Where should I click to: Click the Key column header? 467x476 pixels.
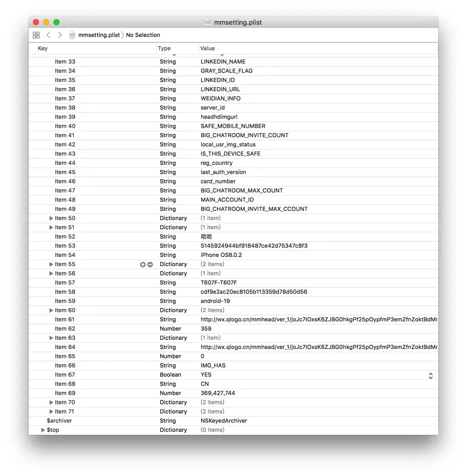click(43, 48)
